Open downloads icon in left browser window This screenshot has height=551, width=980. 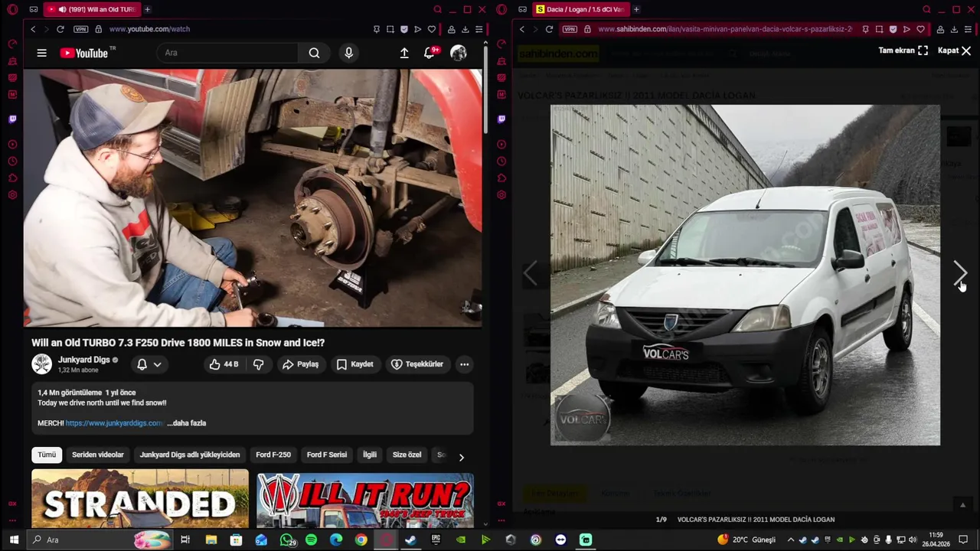465,29
